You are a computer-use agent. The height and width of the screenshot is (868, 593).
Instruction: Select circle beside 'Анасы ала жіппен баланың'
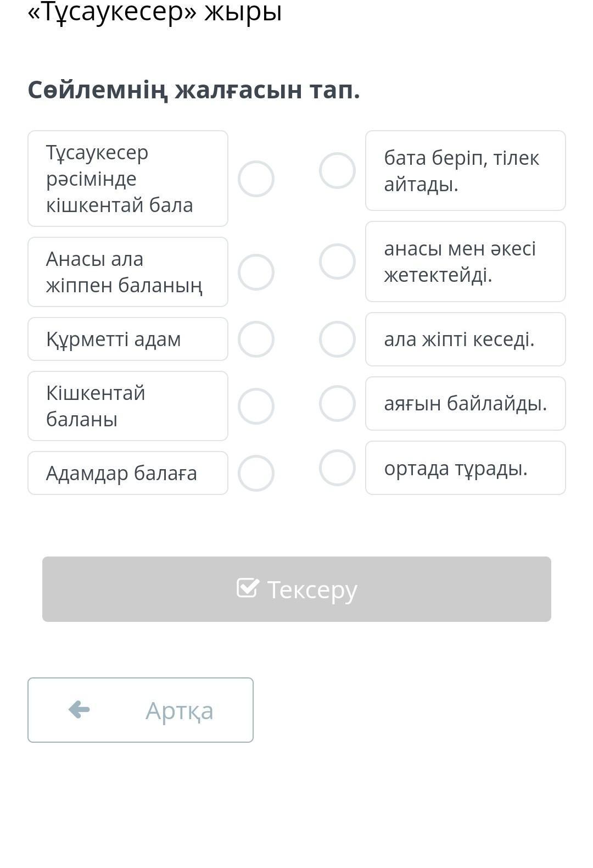tap(256, 272)
